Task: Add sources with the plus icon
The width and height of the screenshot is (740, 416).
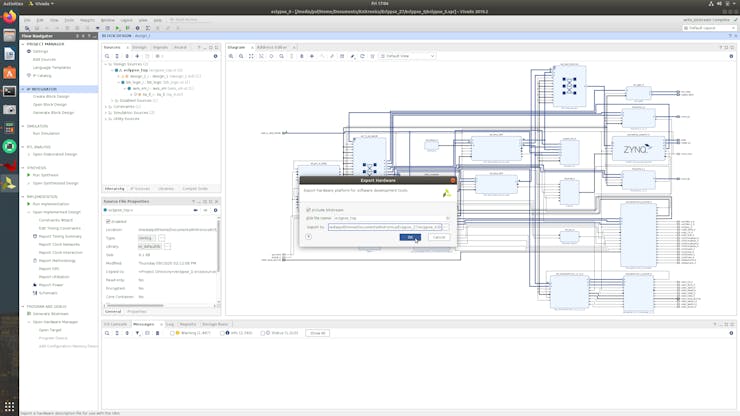Action: [x=137, y=56]
